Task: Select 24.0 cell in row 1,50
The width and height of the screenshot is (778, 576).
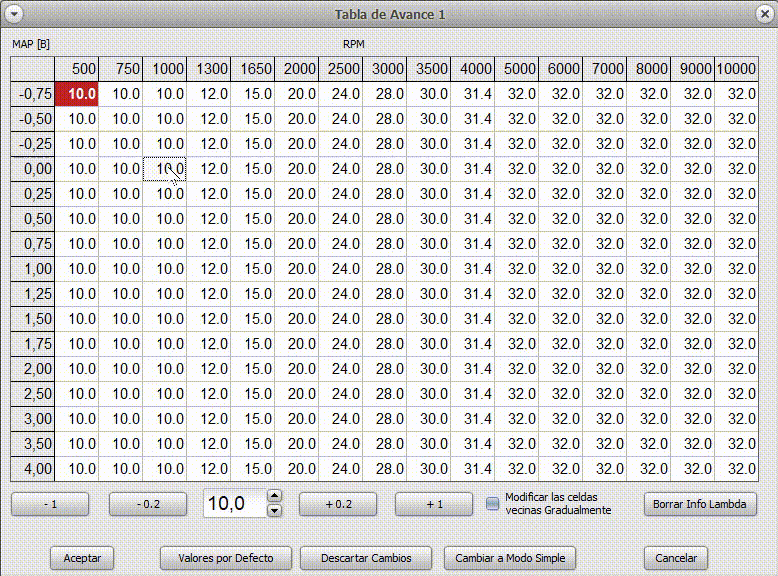Action: coord(340,319)
